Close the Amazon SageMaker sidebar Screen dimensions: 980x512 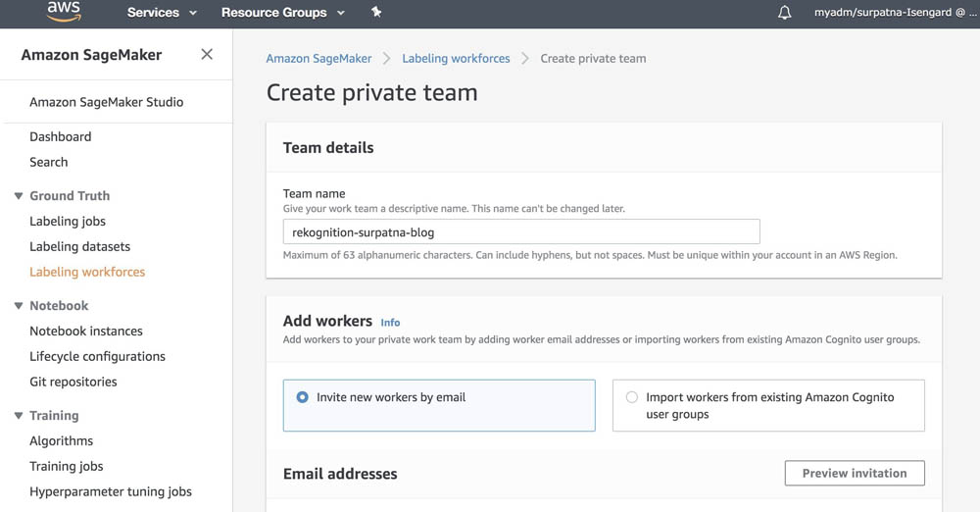pos(207,55)
